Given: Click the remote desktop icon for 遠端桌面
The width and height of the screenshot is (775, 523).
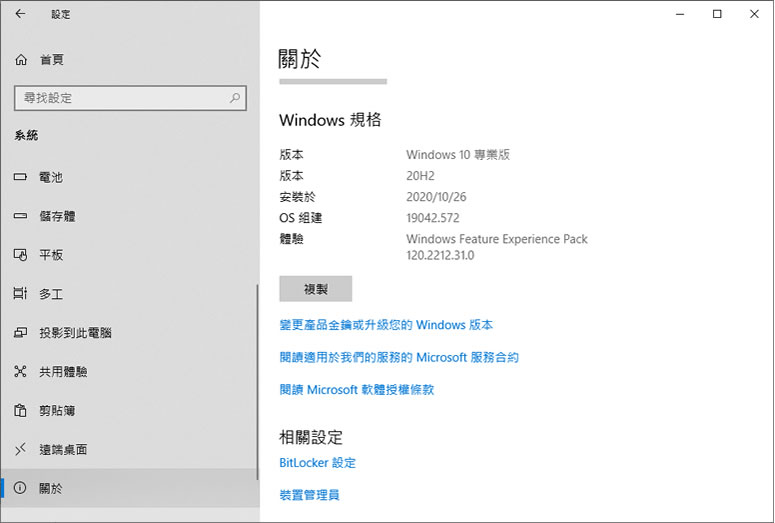Looking at the screenshot, I should pyautogui.click(x=20, y=449).
